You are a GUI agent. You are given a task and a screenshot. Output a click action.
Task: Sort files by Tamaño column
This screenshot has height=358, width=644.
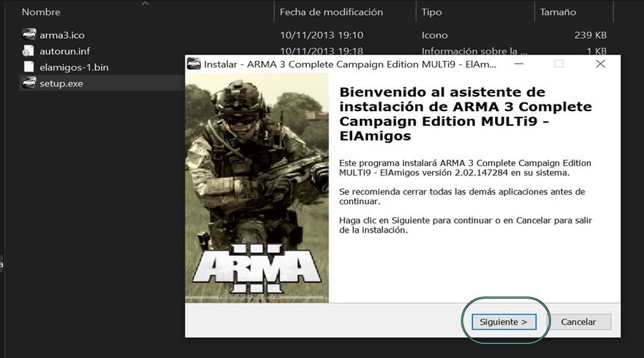[557, 12]
